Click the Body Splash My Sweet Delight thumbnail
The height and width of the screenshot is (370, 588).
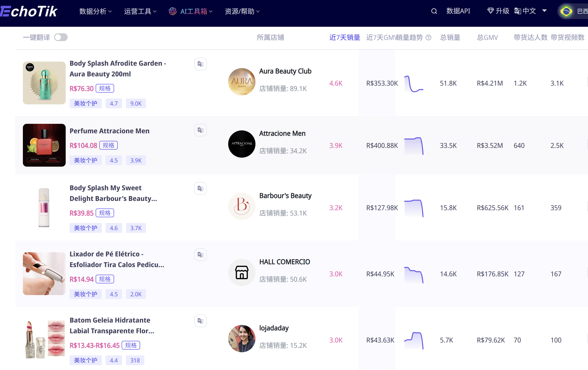44,207
